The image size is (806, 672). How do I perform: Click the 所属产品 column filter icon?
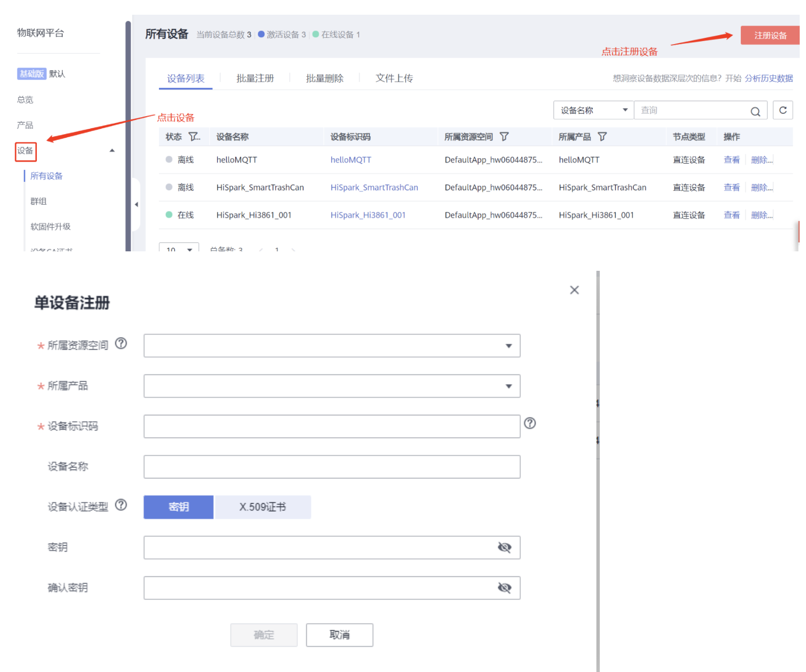602,137
